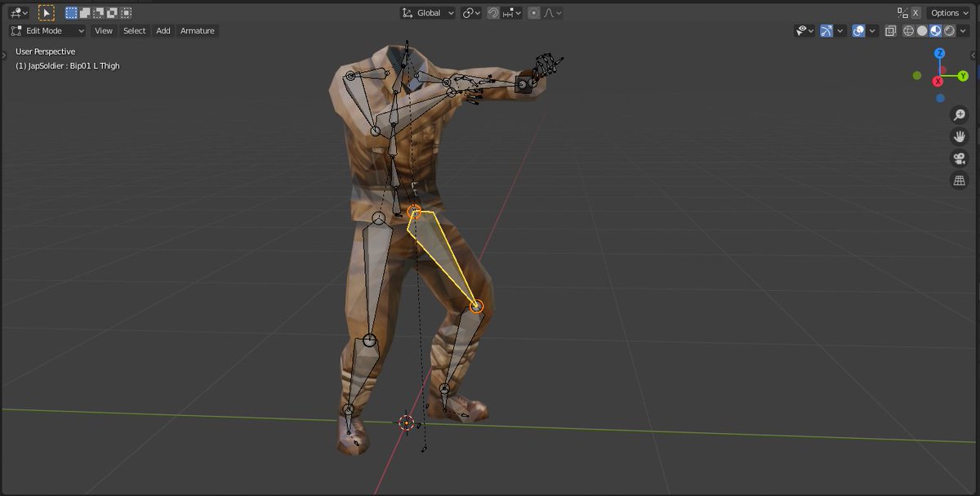Toggle proportional editing

tap(533, 13)
